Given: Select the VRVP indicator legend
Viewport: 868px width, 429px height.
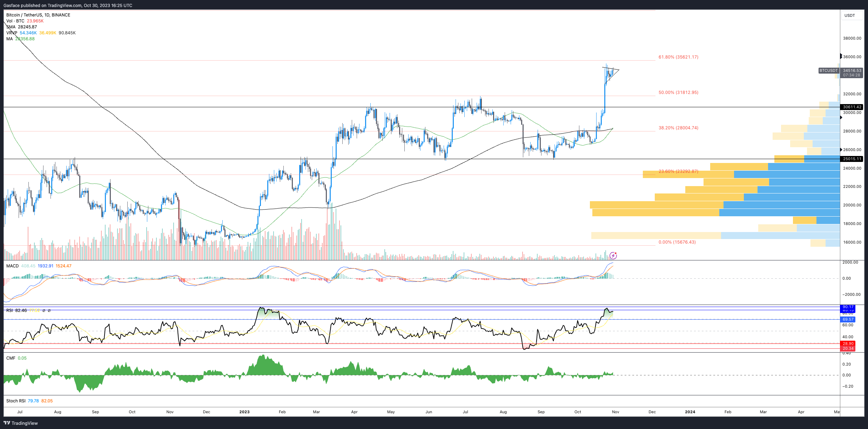Looking at the screenshot, I should pyautogui.click(x=41, y=33).
